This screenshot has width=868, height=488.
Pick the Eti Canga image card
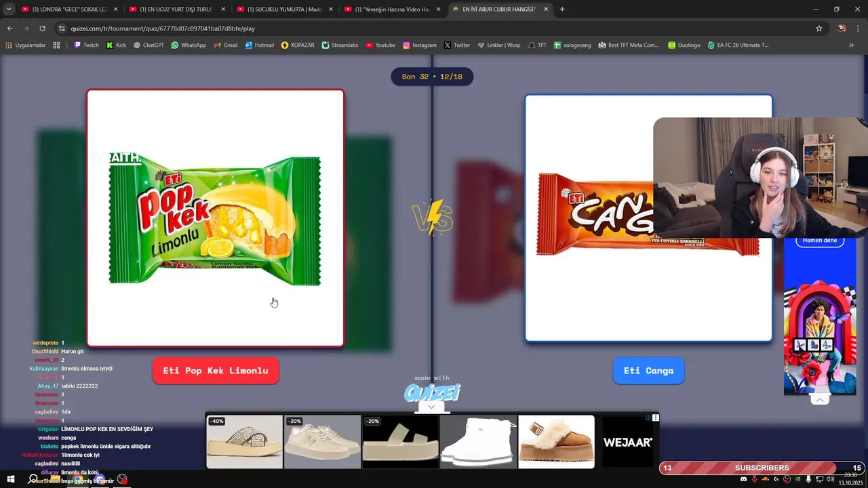coord(648,218)
